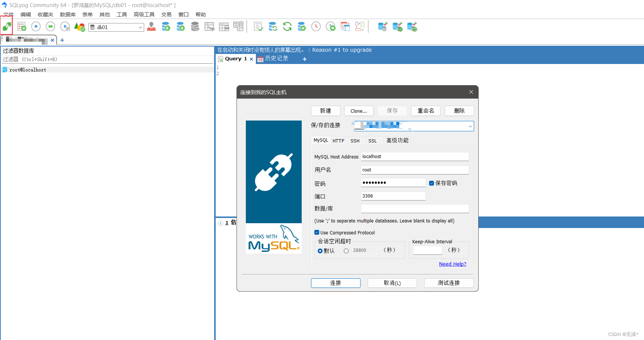Select the 默认 timeout radio button
The height and width of the screenshot is (340, 644).
pos(320,251)
